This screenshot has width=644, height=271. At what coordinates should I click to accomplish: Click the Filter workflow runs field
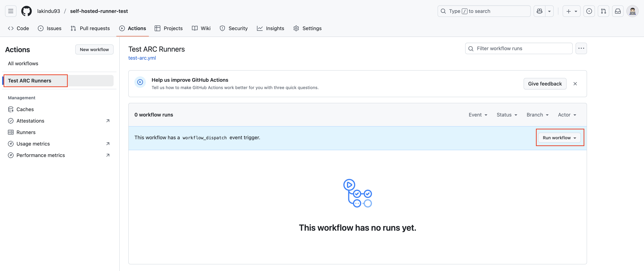click(519, 48)
